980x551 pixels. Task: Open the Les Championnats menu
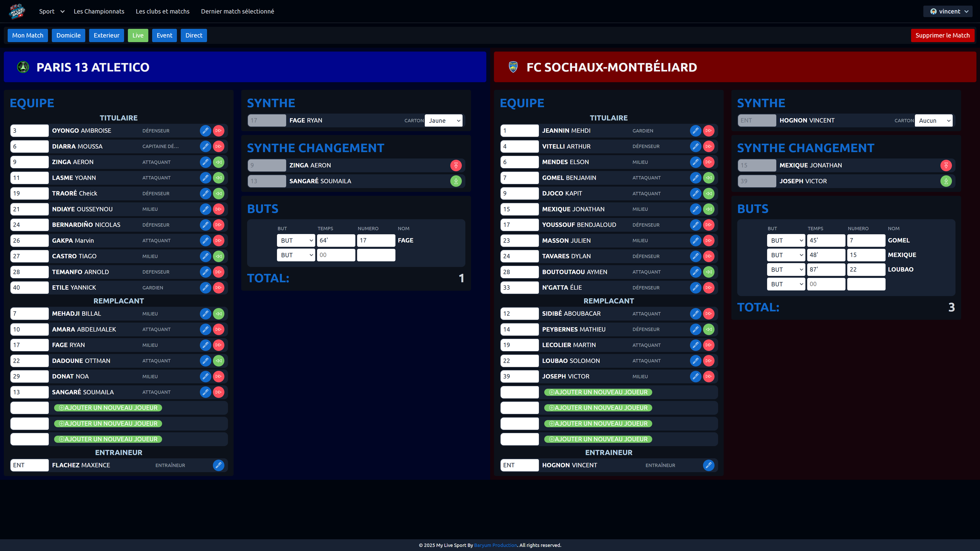coord(99,11)
